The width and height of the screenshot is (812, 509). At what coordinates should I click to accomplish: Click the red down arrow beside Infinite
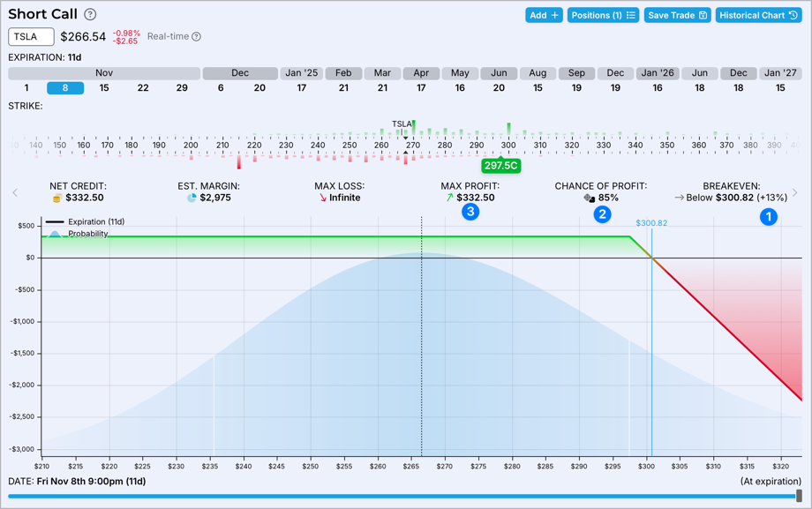point(323,198)
